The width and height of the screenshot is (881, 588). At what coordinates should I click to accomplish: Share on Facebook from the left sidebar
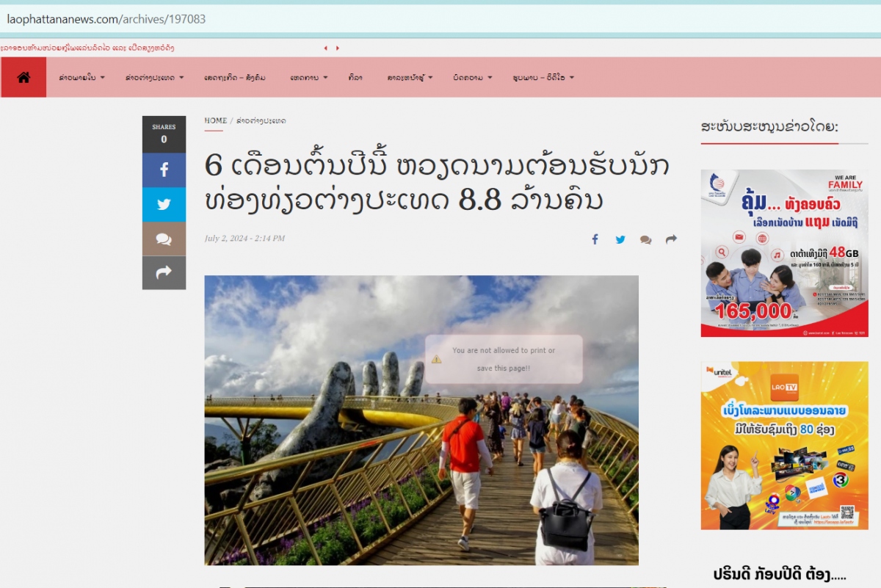tap(164, 170)
